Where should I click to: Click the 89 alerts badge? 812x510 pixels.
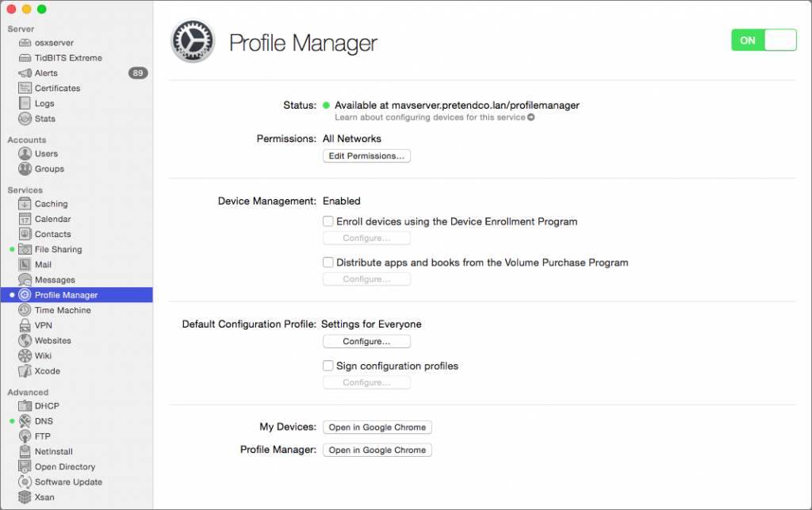[138, 73]
